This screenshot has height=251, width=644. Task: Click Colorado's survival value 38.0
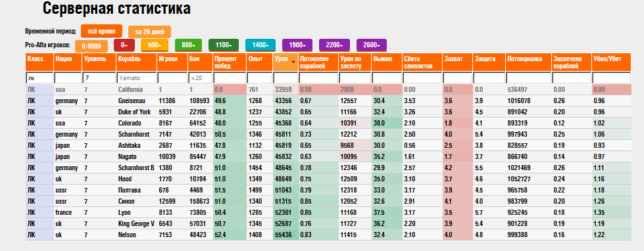(379, 123)
